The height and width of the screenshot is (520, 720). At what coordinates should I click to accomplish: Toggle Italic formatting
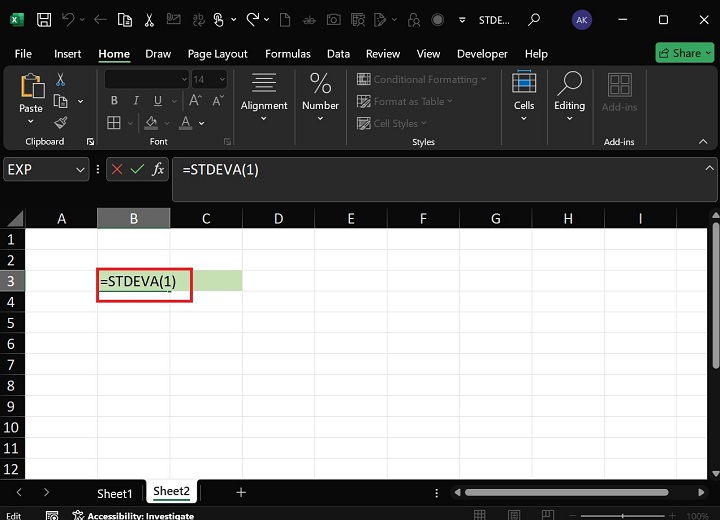point(135,101)
